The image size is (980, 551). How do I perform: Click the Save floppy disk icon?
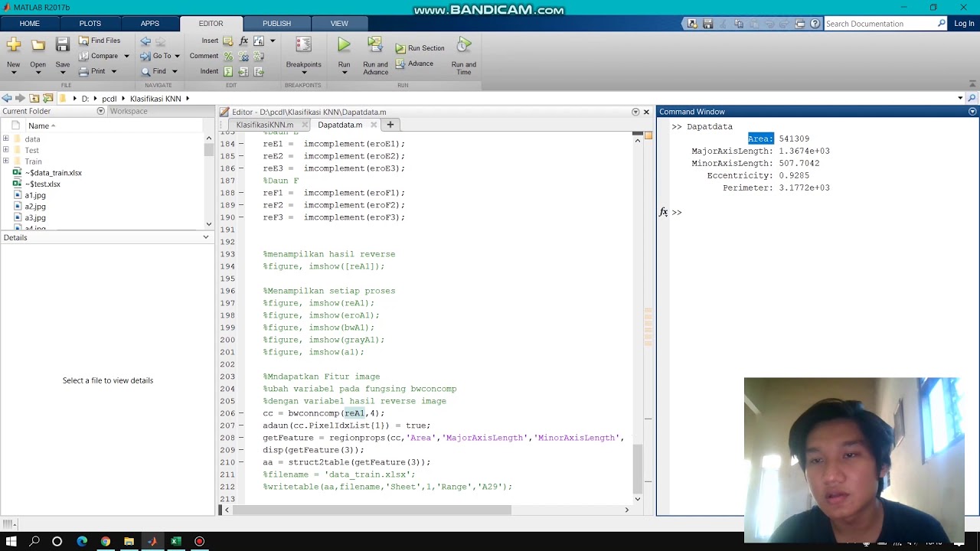[x=63, y=45]
